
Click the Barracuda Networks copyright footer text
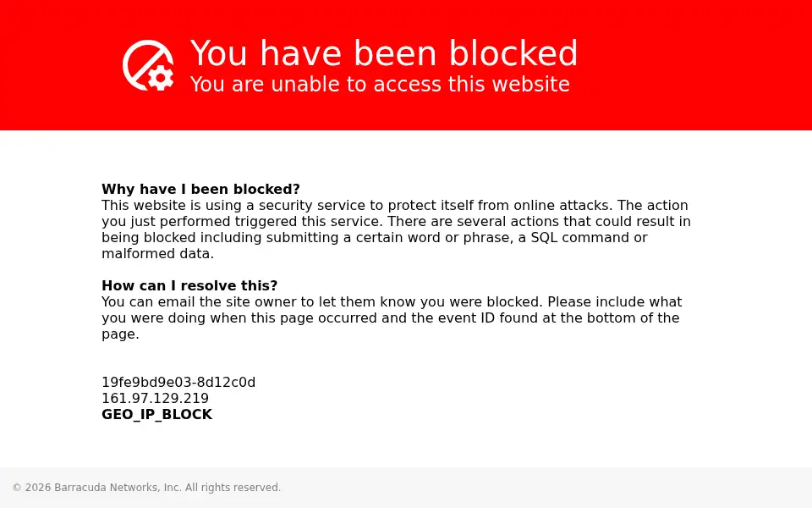coord(146,488)
